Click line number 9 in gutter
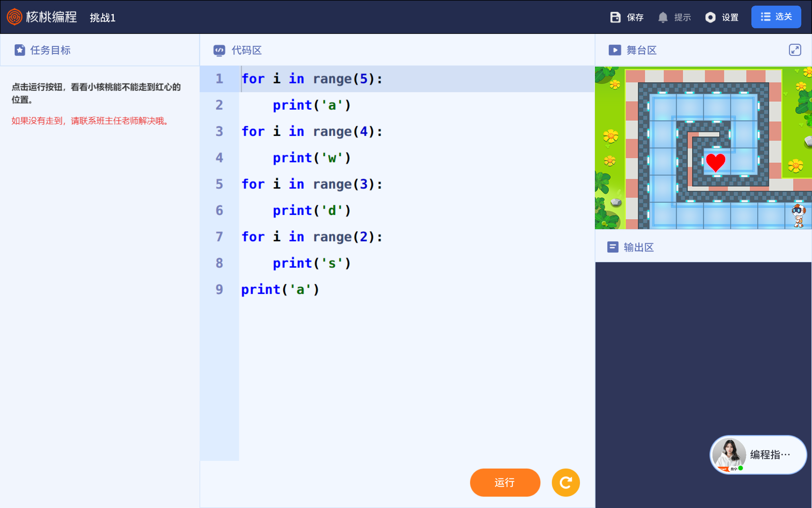The width and height of the screenshot is (812, 508). click(x=219, y=289)
